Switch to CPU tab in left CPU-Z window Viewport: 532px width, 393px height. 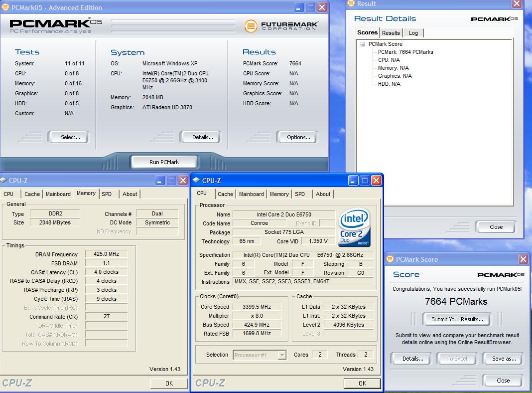click(x=10, y=194)
